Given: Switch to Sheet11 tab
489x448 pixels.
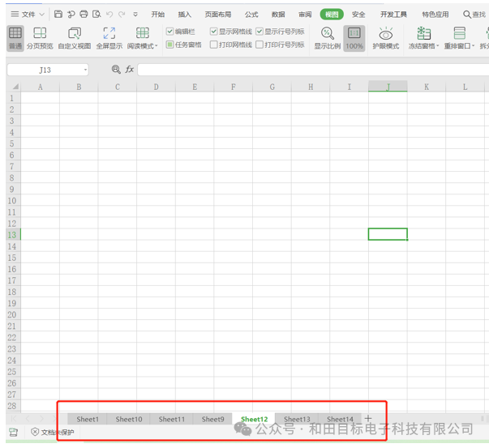Looking at the screenshot, I should click(x=172, y=419).
